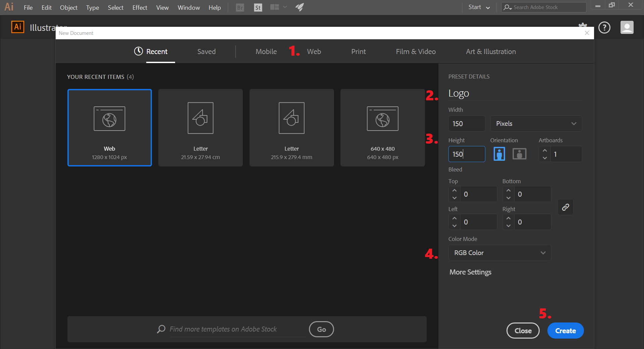
Task: Open More Settings
Action: point(470,272)
